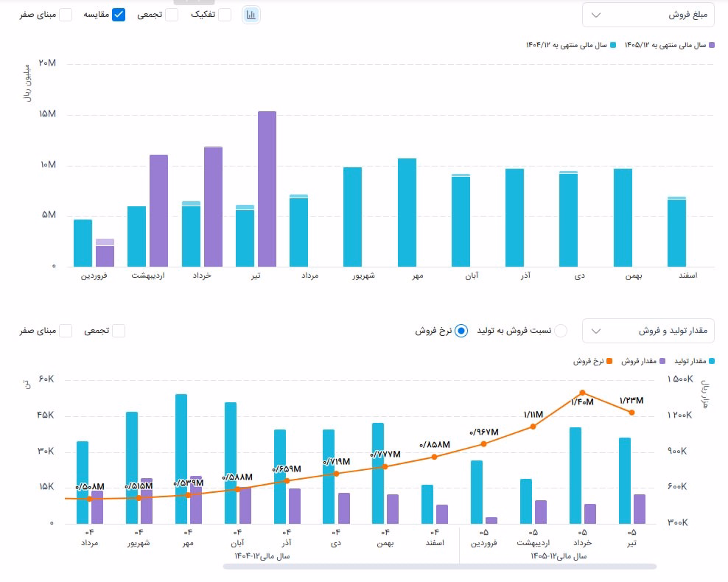
Task: Enable the تجمعی checkbox on top chart
Action: click(172, 15)
